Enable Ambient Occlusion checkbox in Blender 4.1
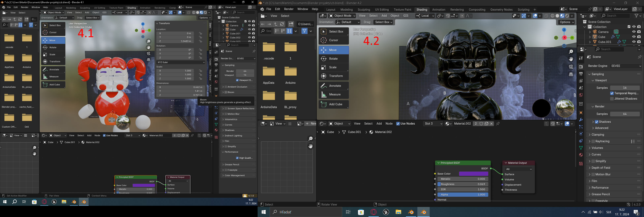 click(226, 87)
